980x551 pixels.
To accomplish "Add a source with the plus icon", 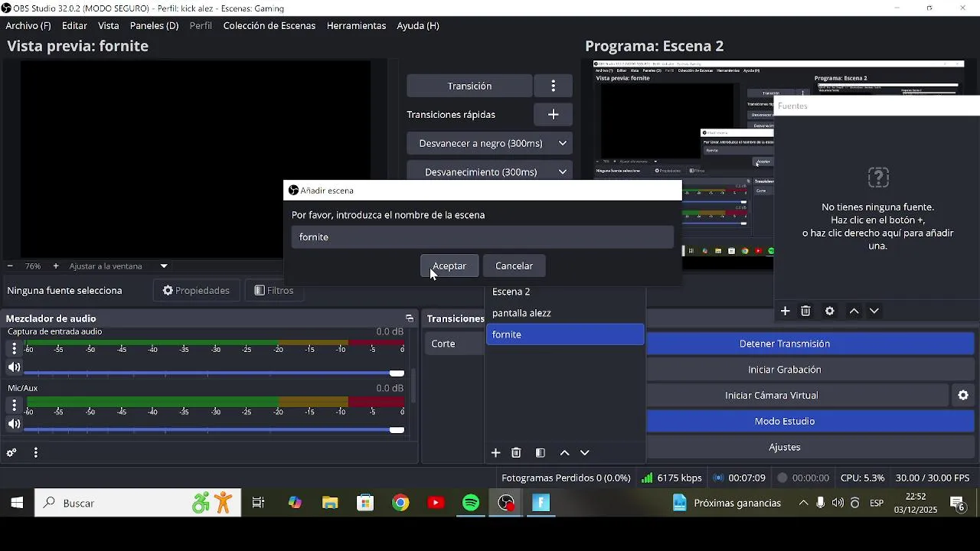I will click(x=785, y=311).
